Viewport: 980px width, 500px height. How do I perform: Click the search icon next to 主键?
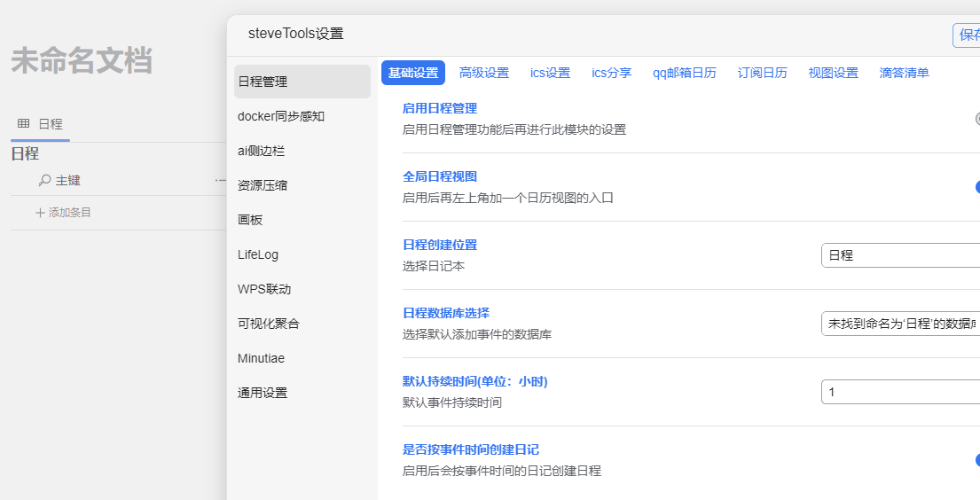click(44, 180)
